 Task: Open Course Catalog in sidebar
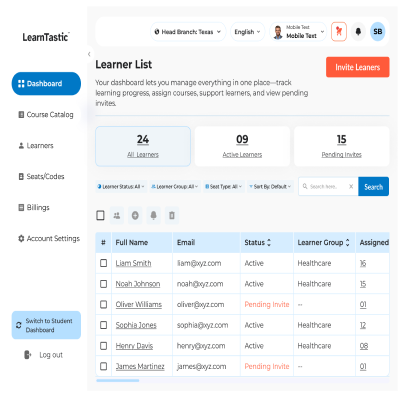coord(46,115)
